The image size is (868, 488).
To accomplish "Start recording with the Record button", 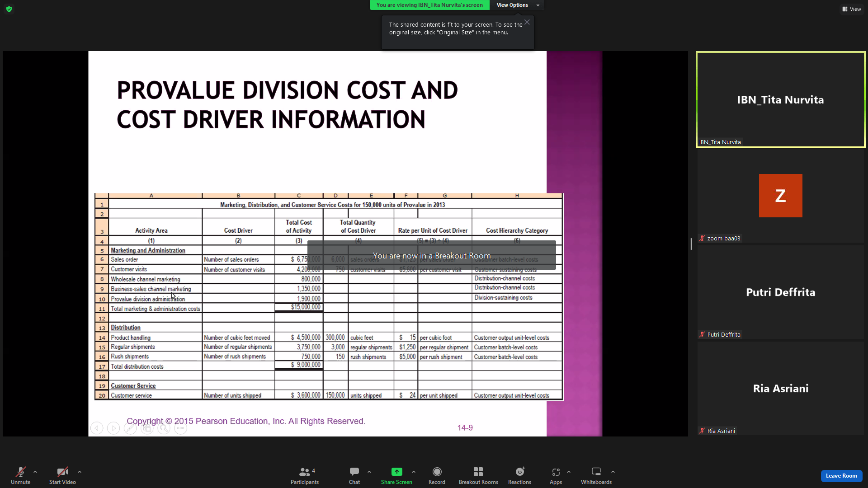I will click(x=437, y=475).
